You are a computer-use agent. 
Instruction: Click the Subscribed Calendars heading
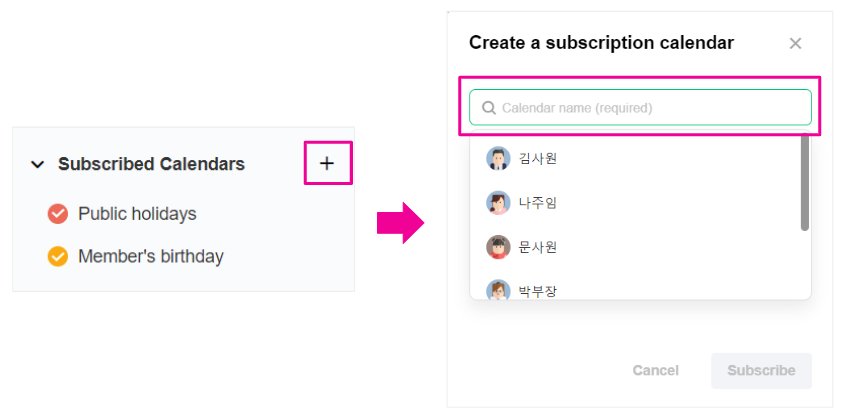(151, 164)
